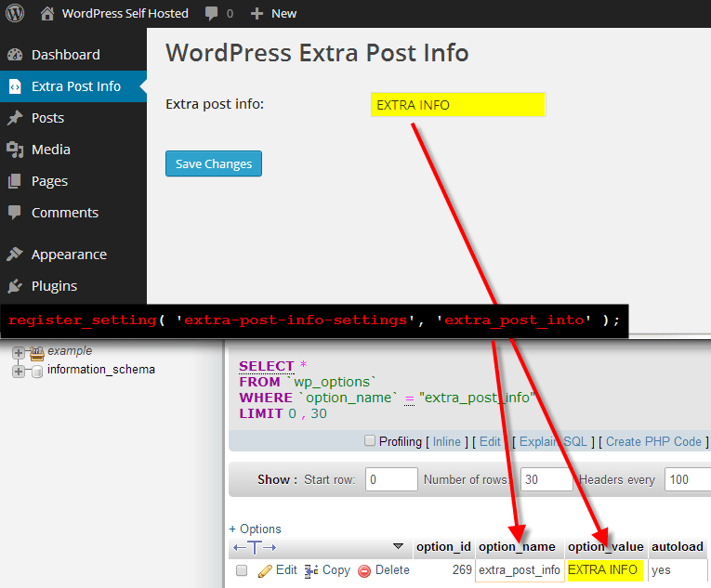Click the Copy link in row 269
This screenshot has width=711, height=588.
(336, 570)
